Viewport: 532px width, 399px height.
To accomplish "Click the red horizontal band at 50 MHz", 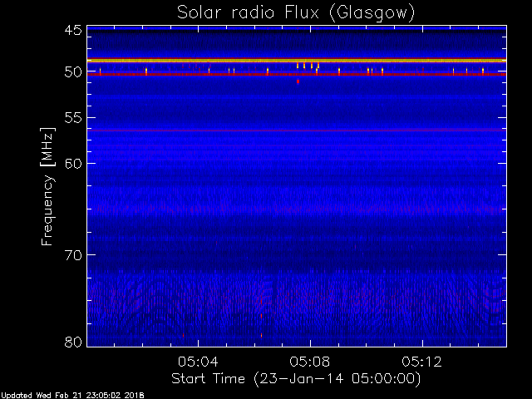I will point(297,74).
